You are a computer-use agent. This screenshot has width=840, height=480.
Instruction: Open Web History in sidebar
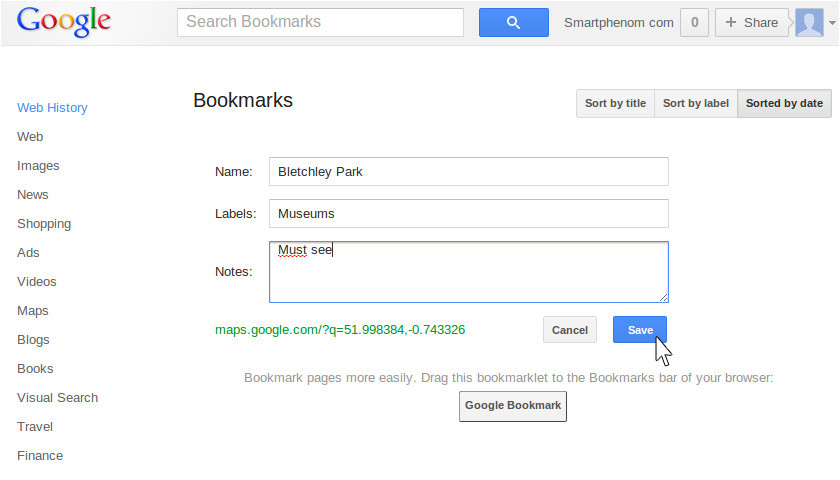52,108
